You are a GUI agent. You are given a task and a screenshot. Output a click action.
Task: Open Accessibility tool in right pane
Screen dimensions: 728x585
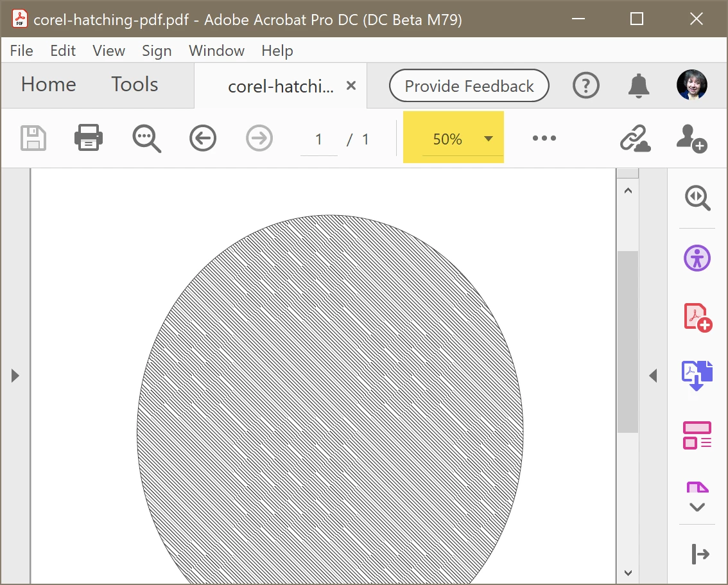[697, 258]
